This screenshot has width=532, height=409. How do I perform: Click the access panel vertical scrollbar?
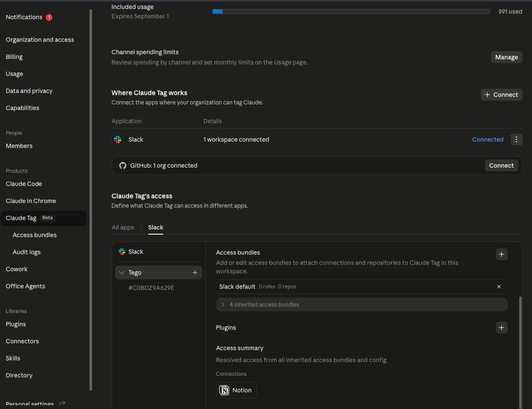[520, 352]
